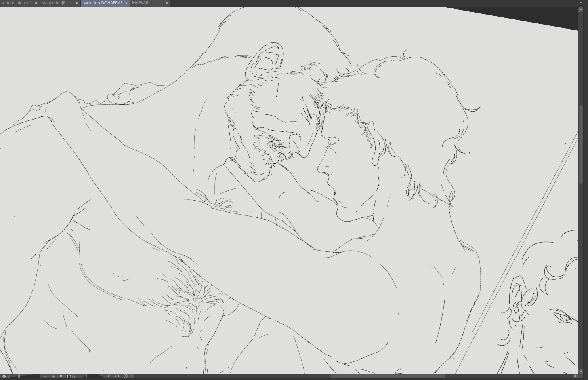Click the unsaved dot on the watermark.png tab
Viewport: 588px width, 380px height.
(x=36, y=3)
